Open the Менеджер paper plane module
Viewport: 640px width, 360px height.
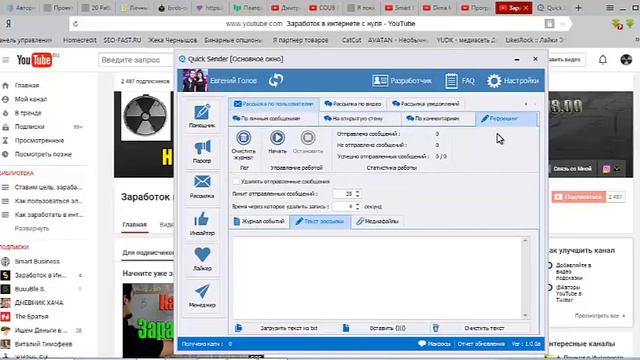[202, 296]
